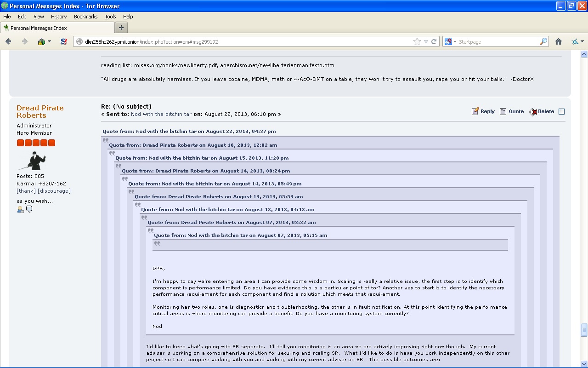
Task: Bookmark this page with the star icon
Action: pyautogui.click(x=417, y=41)
